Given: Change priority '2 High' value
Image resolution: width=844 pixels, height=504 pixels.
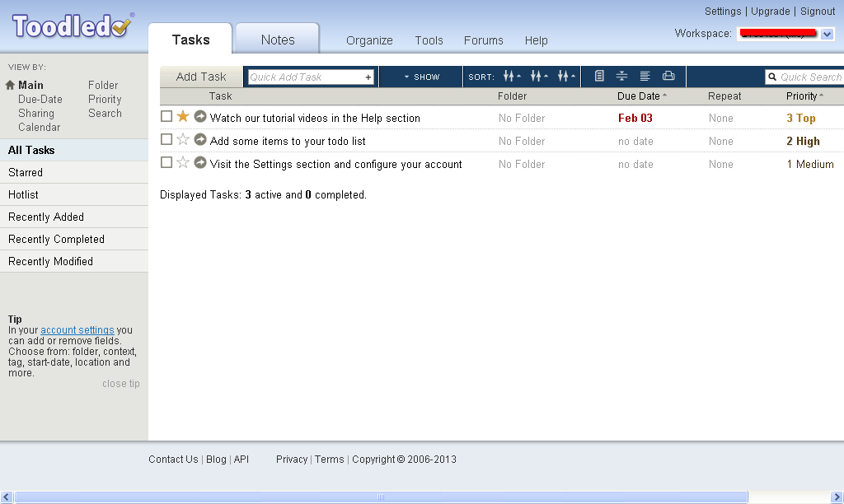Looking at the screenshot, I should click(x=803, y=142).
